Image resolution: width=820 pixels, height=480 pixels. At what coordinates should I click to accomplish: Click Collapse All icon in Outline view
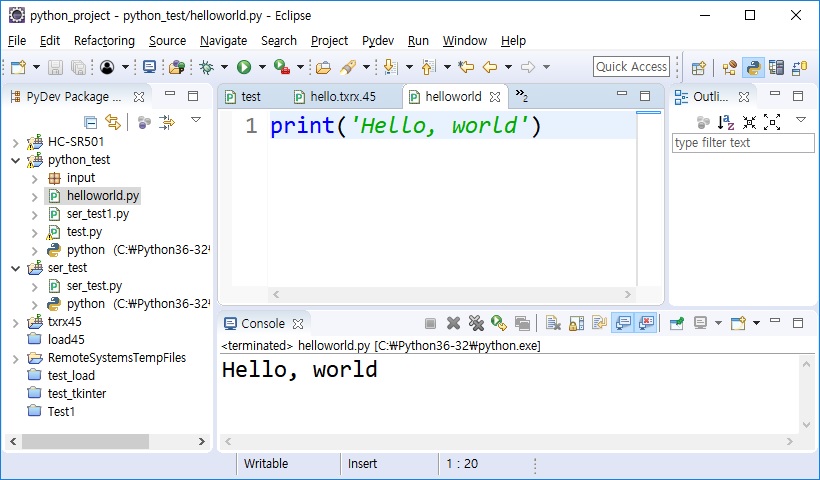coord(749,122)
